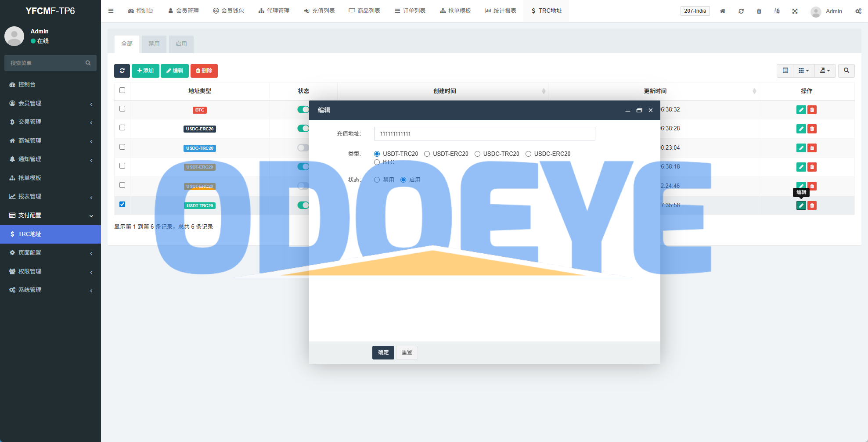This screenshot has height=442, width=868.
Task: Click the 重置 button in the dialog
Action: (x=407, y=352)
